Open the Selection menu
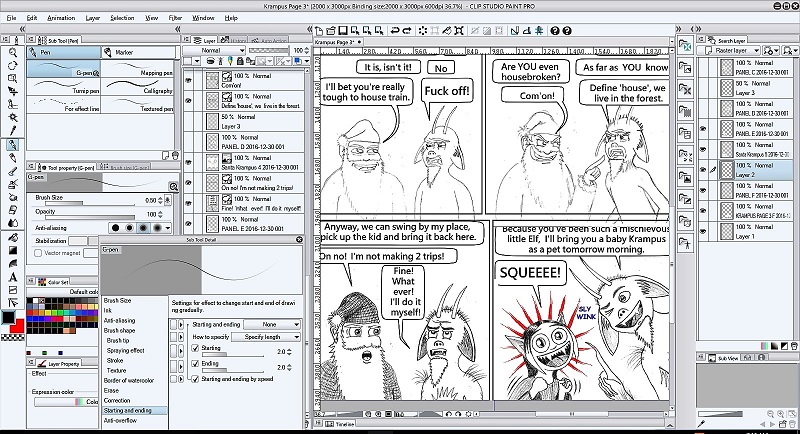 tap(122, 18)
